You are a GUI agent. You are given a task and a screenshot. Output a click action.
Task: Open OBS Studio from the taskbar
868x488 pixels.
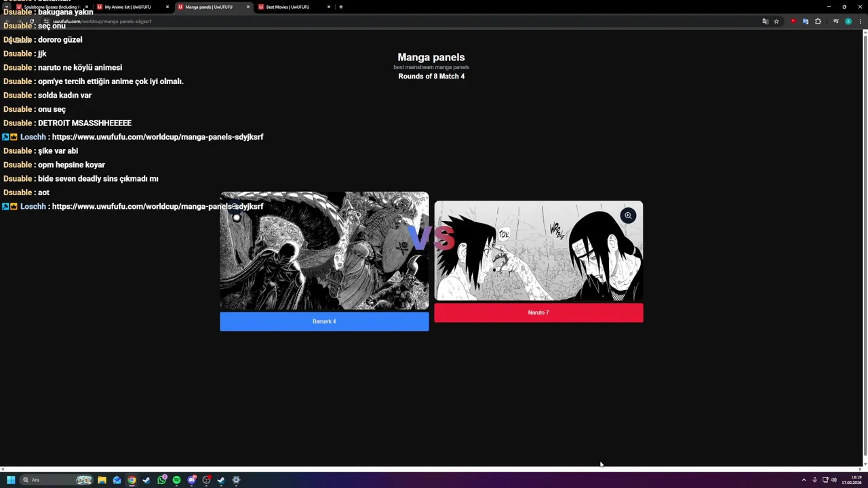coord(207,480)
